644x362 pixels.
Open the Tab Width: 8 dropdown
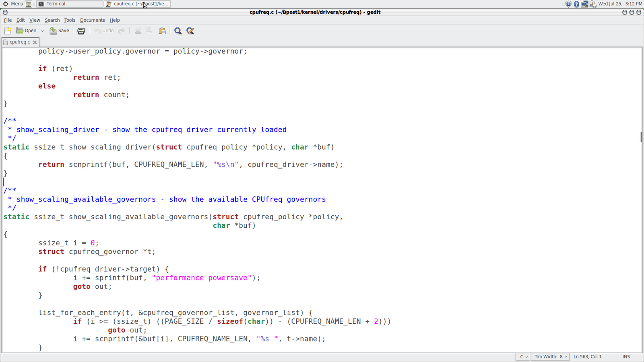click(x=550, y=356)
